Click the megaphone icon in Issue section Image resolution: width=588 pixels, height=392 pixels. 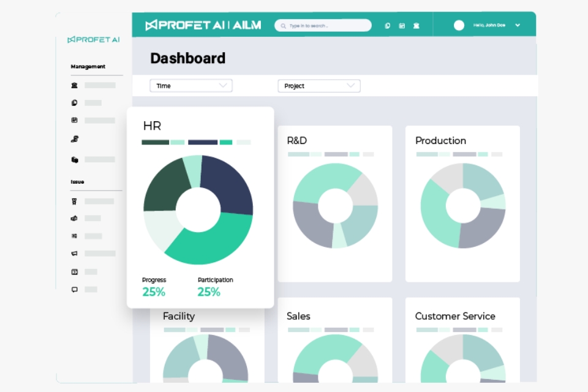(74, 254)
